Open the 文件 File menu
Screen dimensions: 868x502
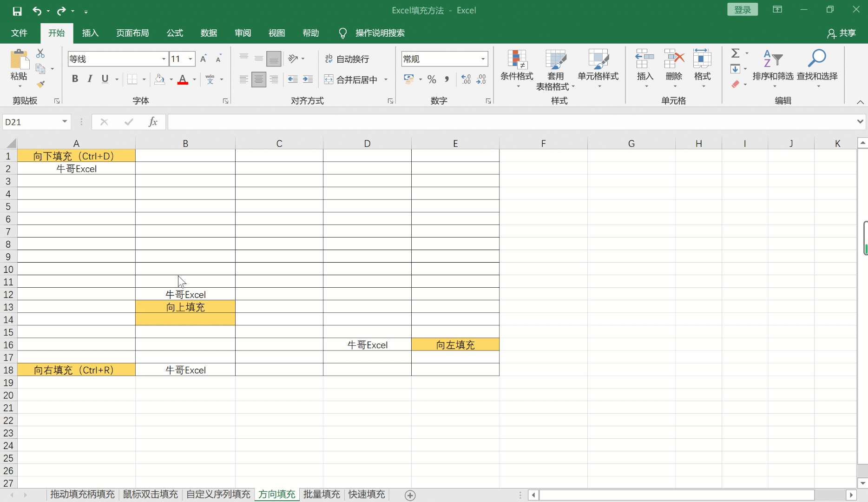tap(19, 33)
